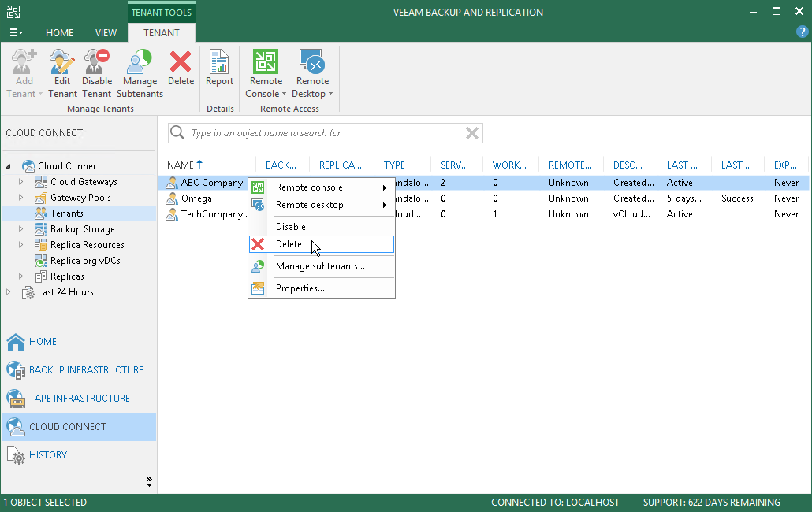This screenshot has height=512, width=812.
Task: Click the TechCompany tenant user icon
Action: tap(171, 214)
